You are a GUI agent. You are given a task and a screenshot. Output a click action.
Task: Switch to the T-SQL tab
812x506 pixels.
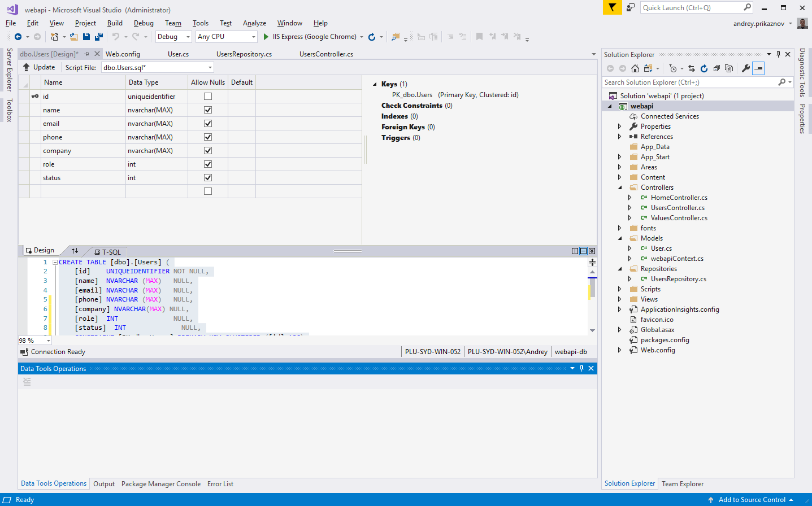pos(107,252)
